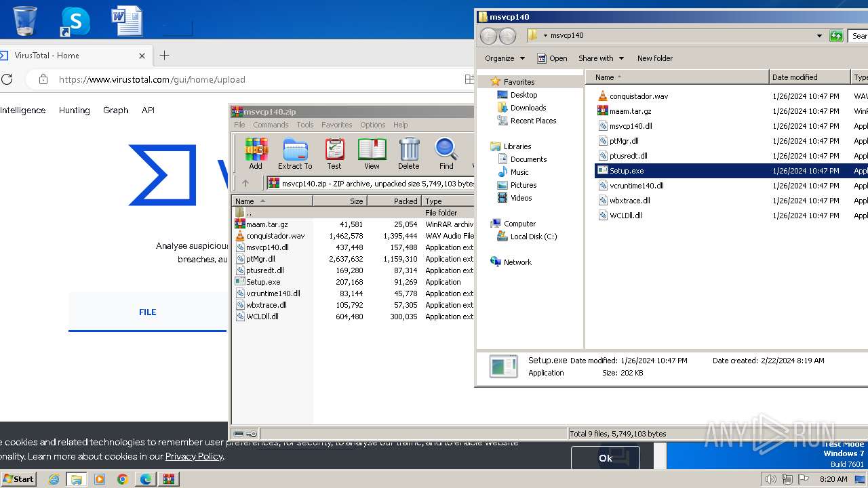Select Local Disk (C:) in navigation pane
868x488 pixels.
pos(534,237)
